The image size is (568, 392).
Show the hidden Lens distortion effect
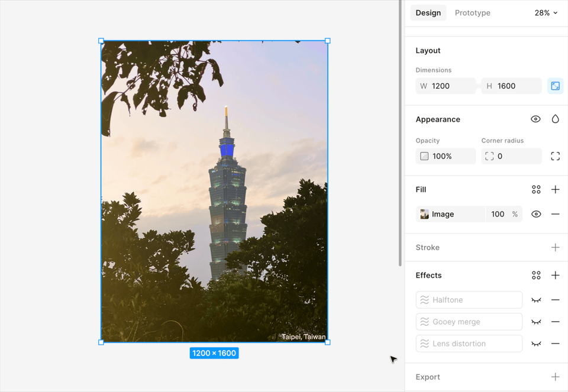pyautogui.click(x=536, y=344)
